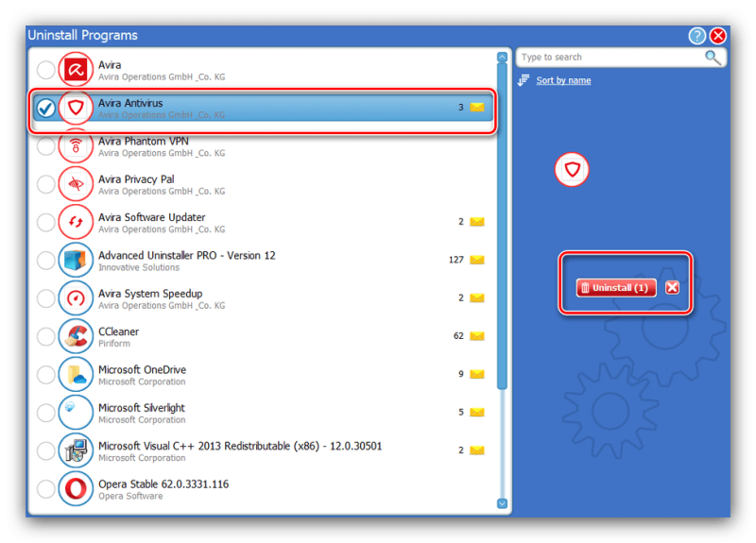This screenshot has height=543, width=756.
Task: Select the Visual C++ 2013 Redistributable checkbox
Action: point(45,450)
